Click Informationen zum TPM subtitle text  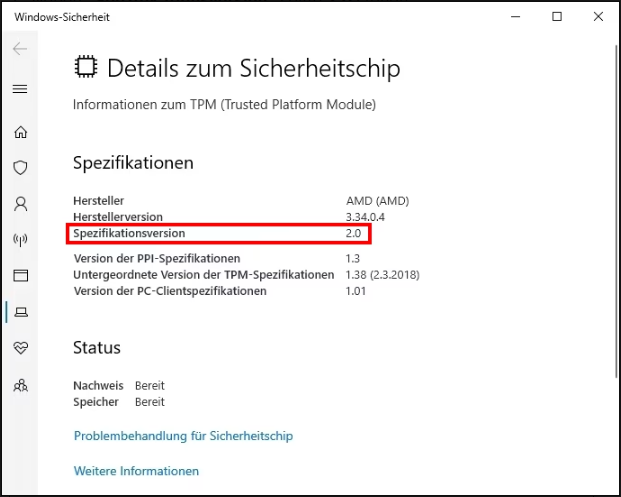[224, 105]
